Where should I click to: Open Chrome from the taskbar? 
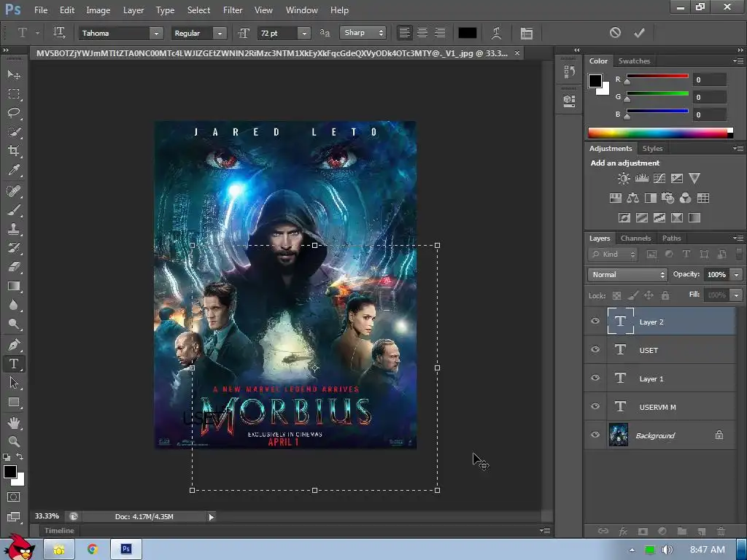(x=93, y=549)
